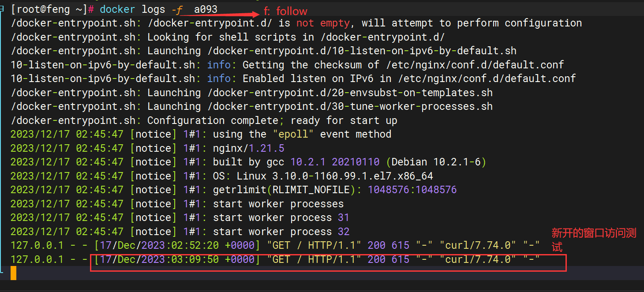Click the getrlimit(RLIMIT_NOFILE) line

point(234,190)
